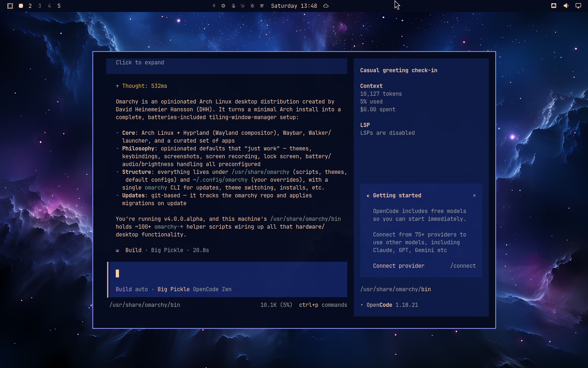Click the 'Structure' bullet heading
This screenshot has width=588, height=368.
point(136,172)
